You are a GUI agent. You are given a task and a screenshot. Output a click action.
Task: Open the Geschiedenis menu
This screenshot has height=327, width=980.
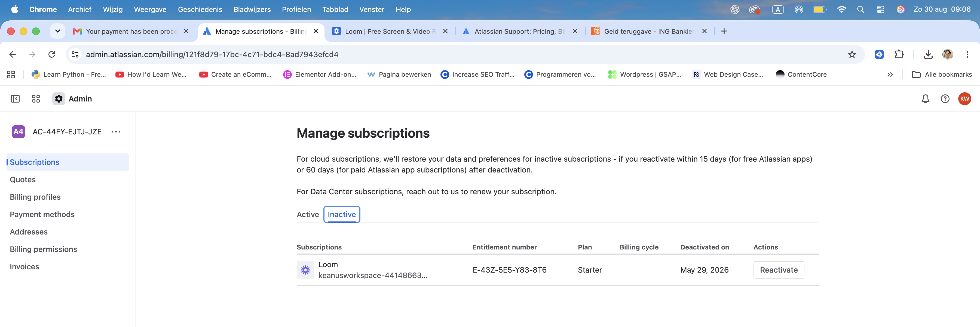click(200, 10)
